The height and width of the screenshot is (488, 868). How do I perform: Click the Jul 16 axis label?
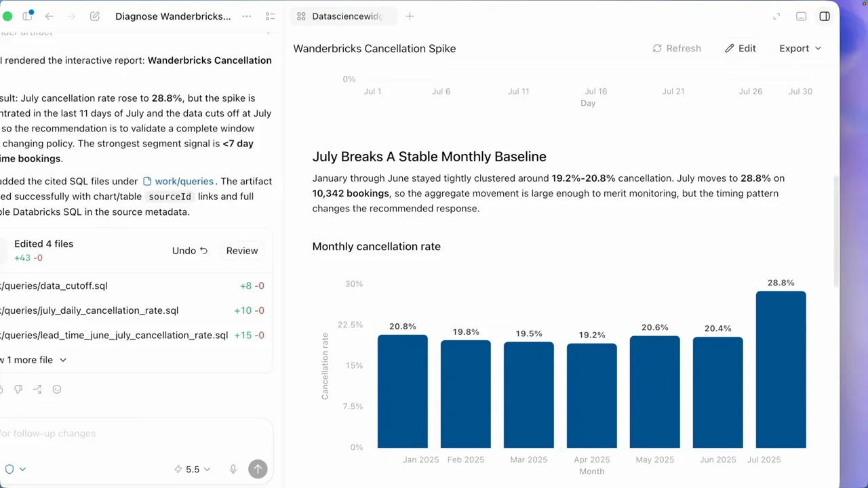(x=596, y=91)
